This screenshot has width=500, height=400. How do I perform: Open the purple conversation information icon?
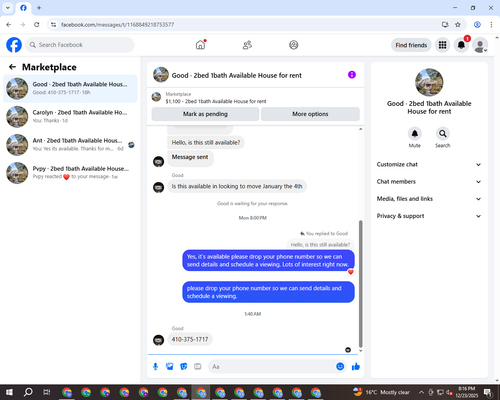(352, 75)
